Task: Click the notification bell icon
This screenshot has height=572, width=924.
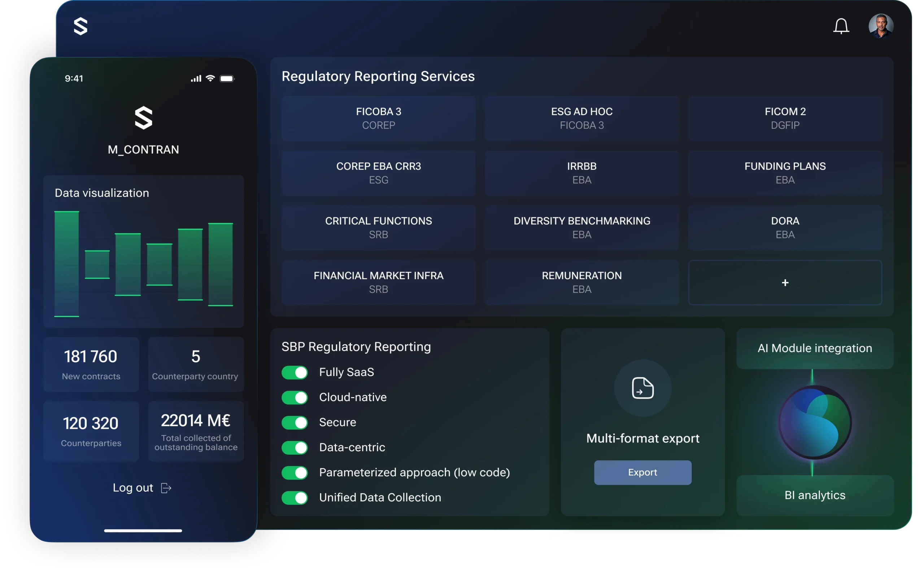Action: coord(841,26)
